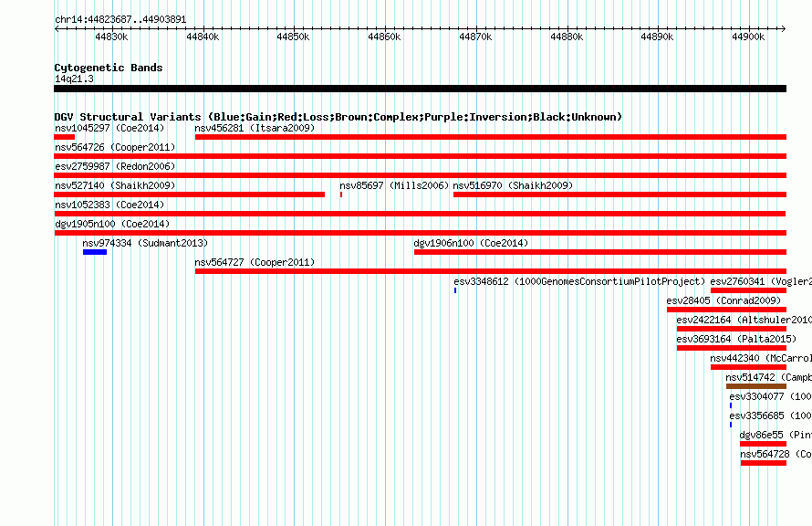Open variant esv2760341 label
This screenshot has width=812, height=526.
tap(760, 281)
